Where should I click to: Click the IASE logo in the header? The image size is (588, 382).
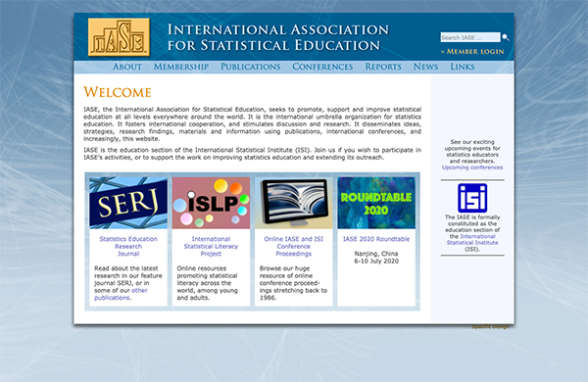pyautogui.click(x=119, y=37)
